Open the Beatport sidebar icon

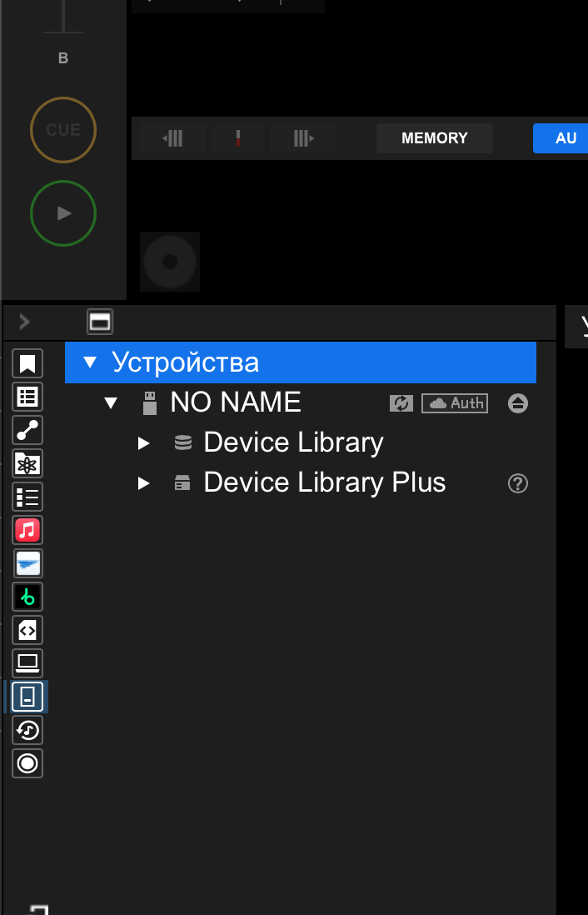click(27, 597)
